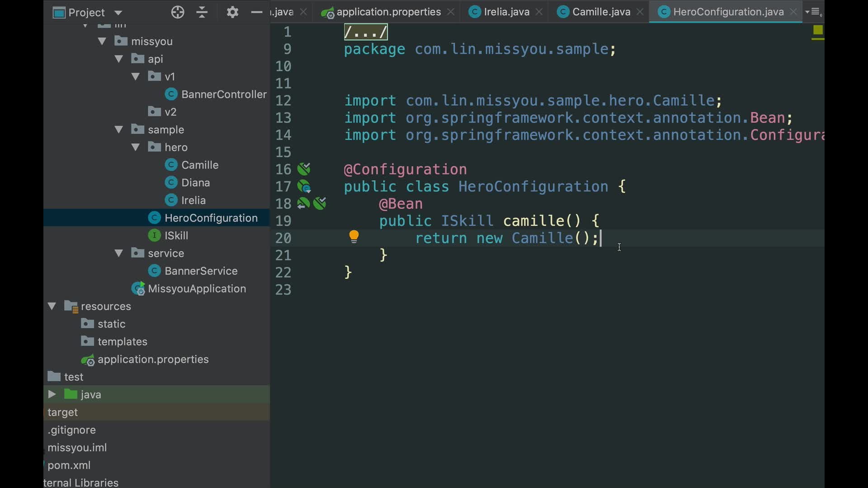Collapse the api folder
This screenshot has height=488, width=868.
119,59
